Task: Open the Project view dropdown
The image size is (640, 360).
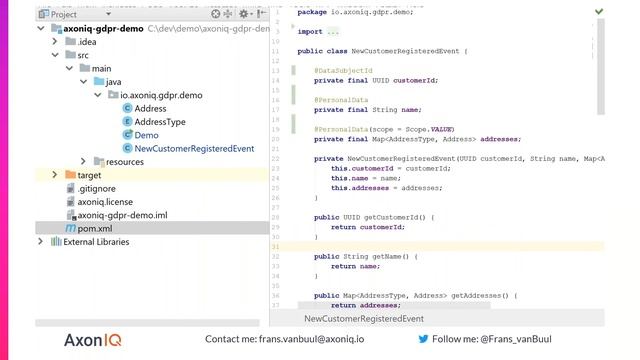Action: click(108, 14)
